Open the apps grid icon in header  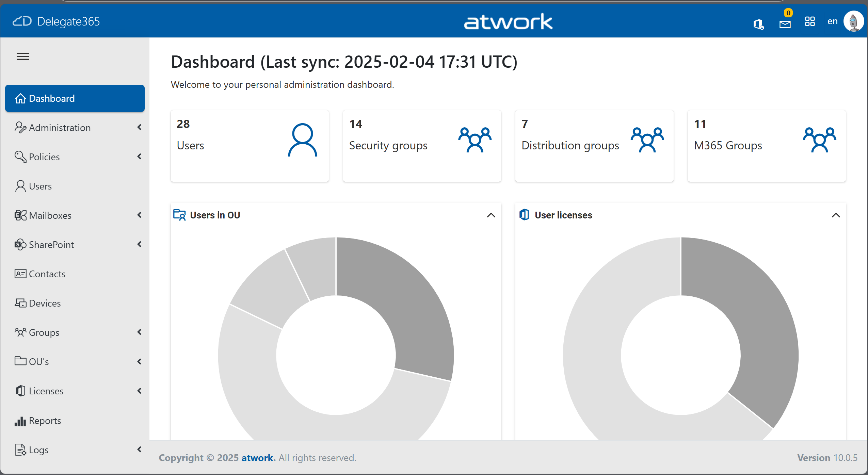(x=810, y=21)
